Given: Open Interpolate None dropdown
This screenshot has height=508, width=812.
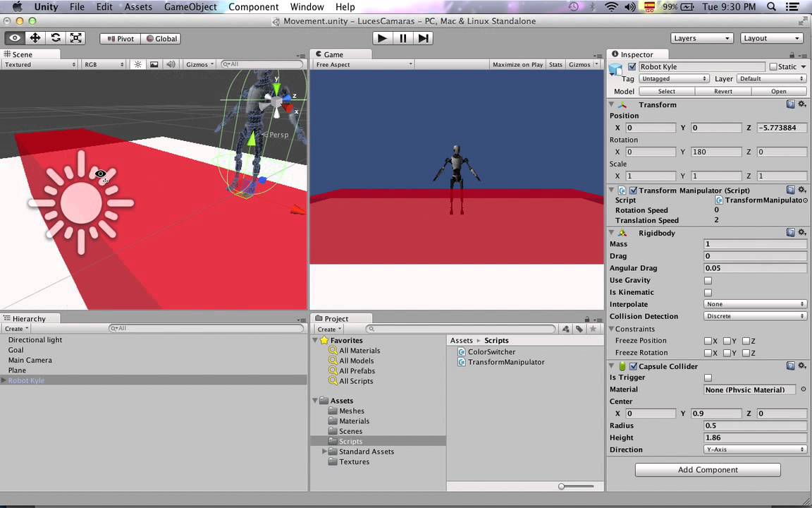Looking at the screenshot, I should click(755, 304).
